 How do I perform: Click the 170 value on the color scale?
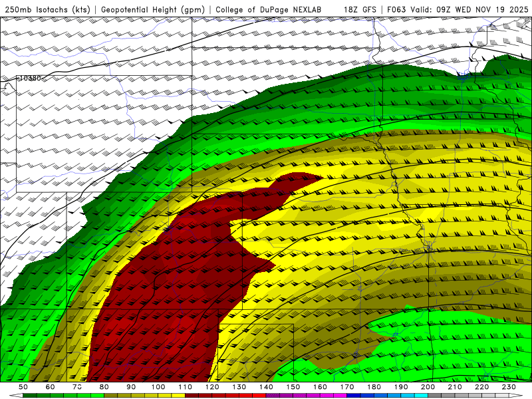tap(347, 387)
